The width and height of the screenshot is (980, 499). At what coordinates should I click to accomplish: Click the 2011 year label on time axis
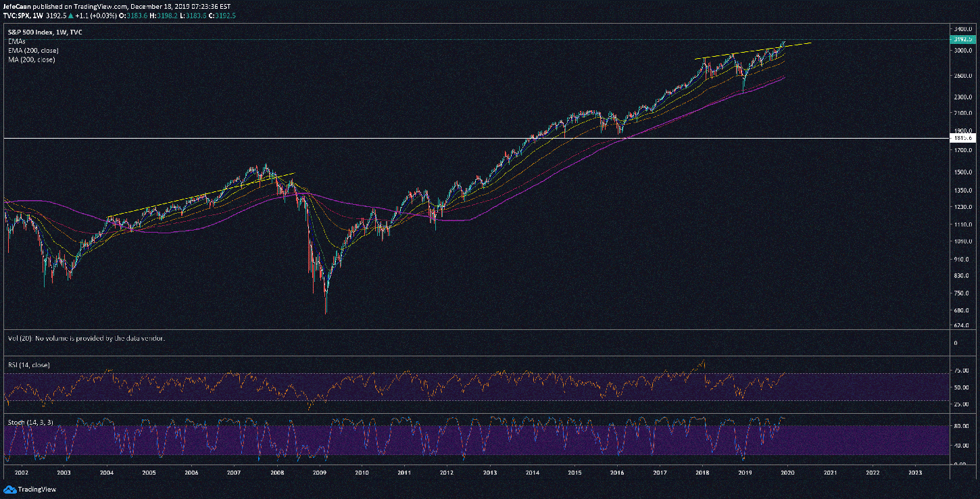[404, 473]
